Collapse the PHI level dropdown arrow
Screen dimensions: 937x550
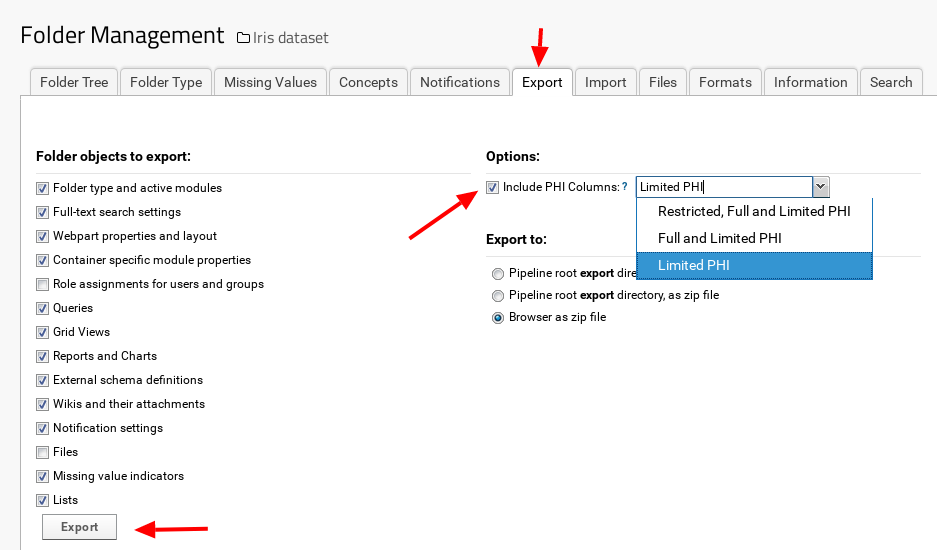point(820,187)
